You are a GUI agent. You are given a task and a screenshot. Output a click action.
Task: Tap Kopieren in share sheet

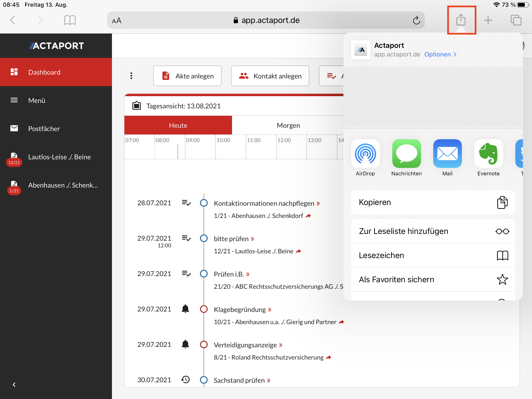tap(433, 202)
